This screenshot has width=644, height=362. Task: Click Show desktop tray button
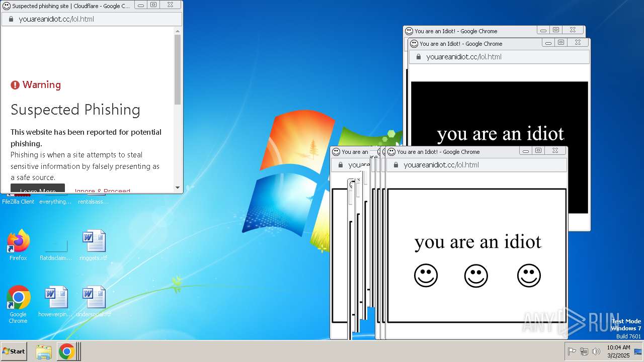(x=638, y=351)
